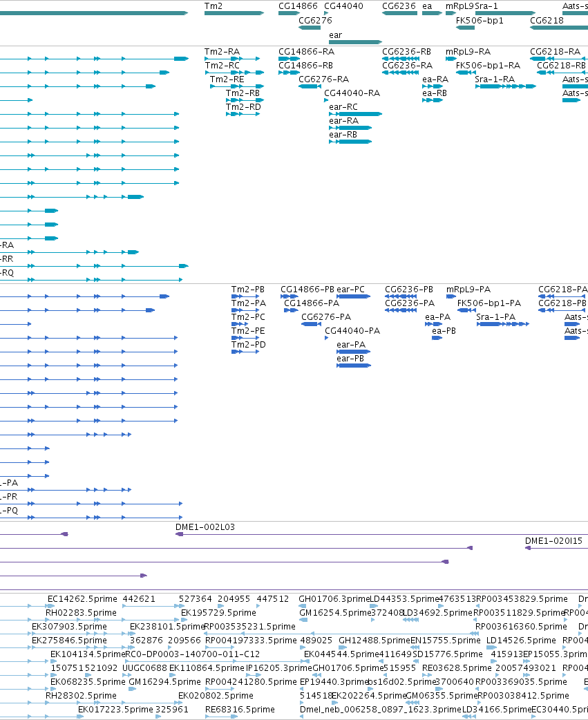The width and height of the screenshot is (588, 720).
Task: Click the FK506-bp1 gene label
Action: coord(480,20)
